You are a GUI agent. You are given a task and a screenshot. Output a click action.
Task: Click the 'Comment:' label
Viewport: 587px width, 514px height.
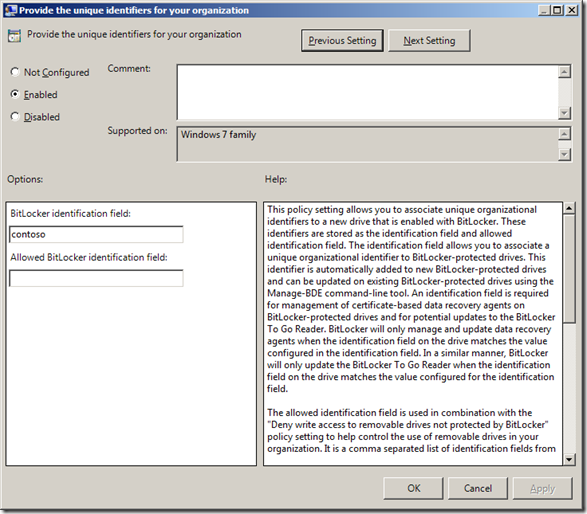[x=129, y=69]
